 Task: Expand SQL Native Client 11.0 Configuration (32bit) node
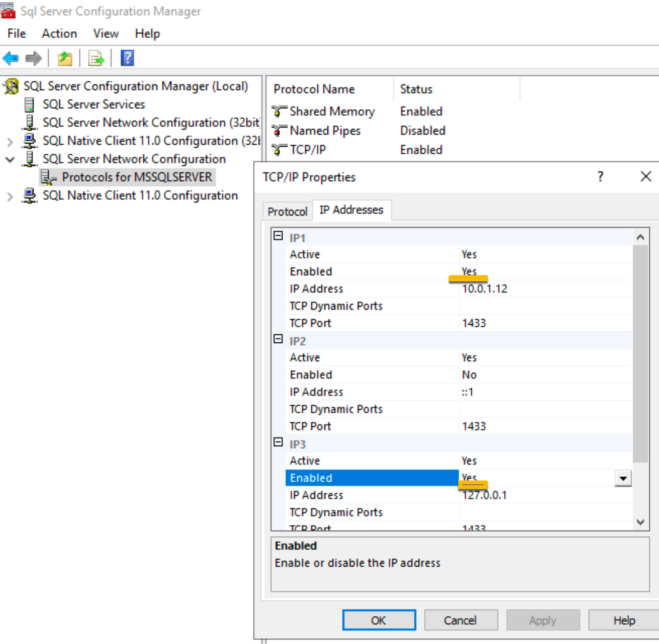[10, 142]
